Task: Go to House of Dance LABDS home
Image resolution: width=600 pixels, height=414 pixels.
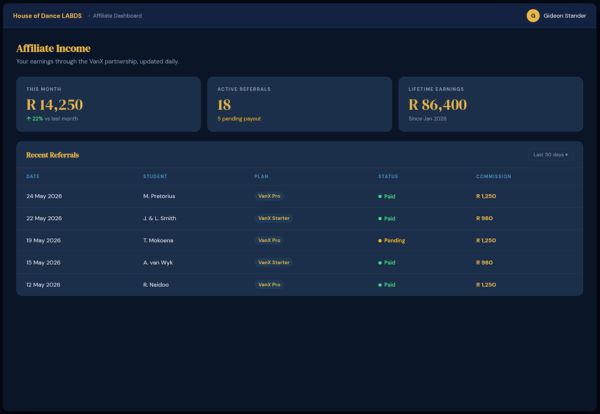Action: point(47,16)
